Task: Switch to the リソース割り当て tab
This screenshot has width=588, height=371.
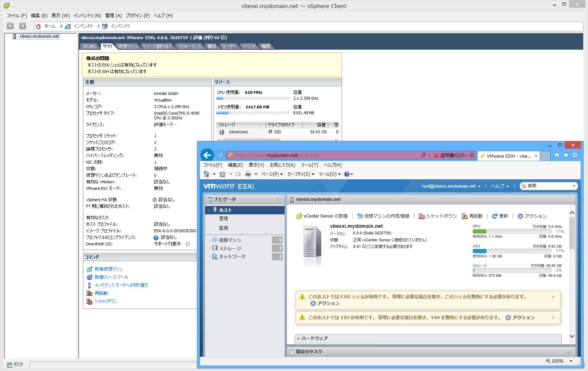Action: (157, 46)
